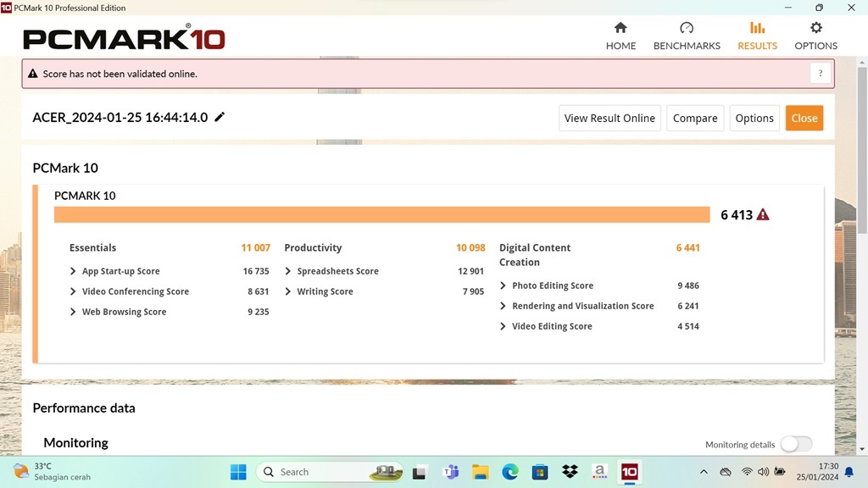The width and height of the screenshot is (868, 488).
Task: Click the volume speaker icon in the tray
Action: pos(764,472)
